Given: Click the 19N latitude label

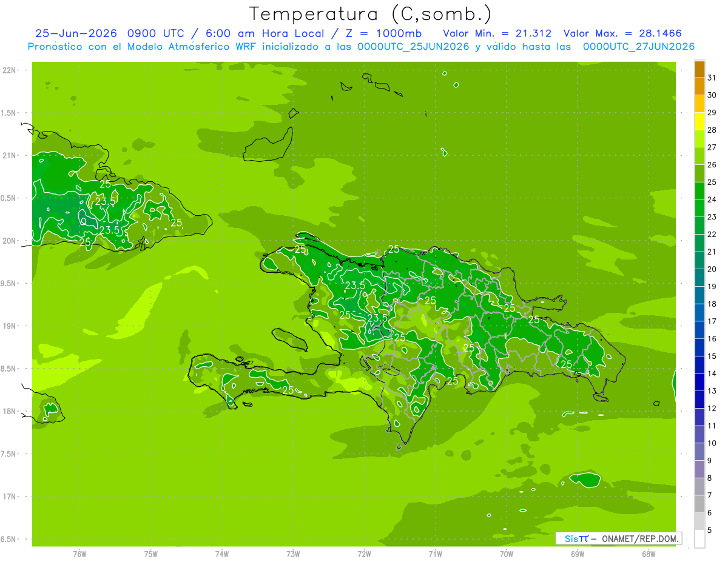Looking at the screenshot, I should pyautogui.click(x=10, y=326).
